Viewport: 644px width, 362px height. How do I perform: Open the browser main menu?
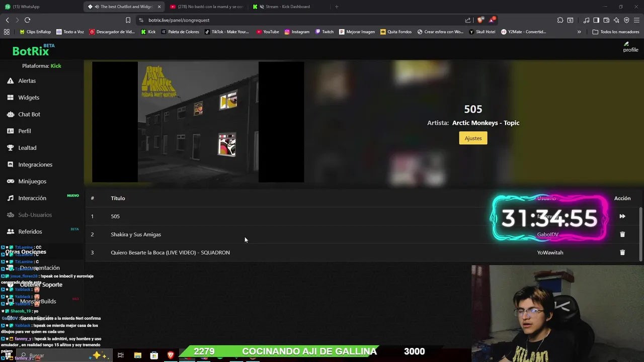tap(636, 20)
